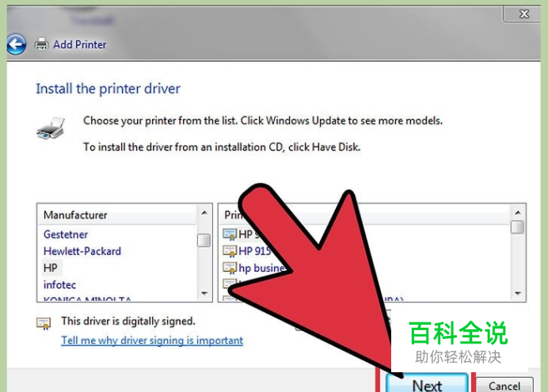Click the Manufacturer list scrollbar thumb
This screenshot has width=548, height=392.
pos(204,241)
